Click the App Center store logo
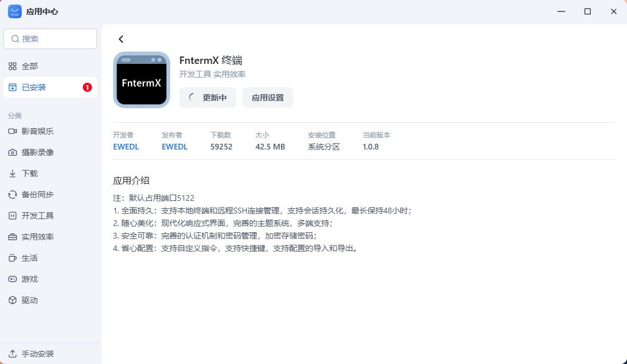Image resolution: width=627 pixels, height=364 pixels. tap(15, 11)
